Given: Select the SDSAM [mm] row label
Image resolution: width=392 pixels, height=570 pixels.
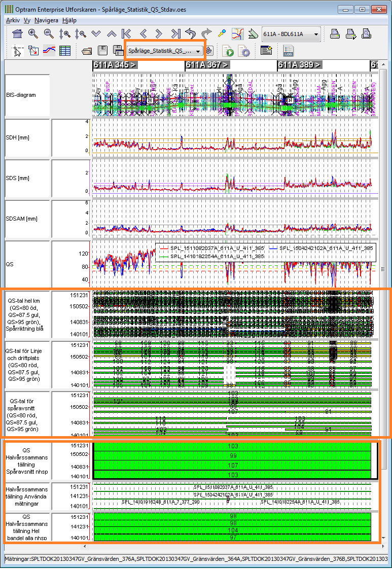Looking at the screenshot, I should (27, 219).
